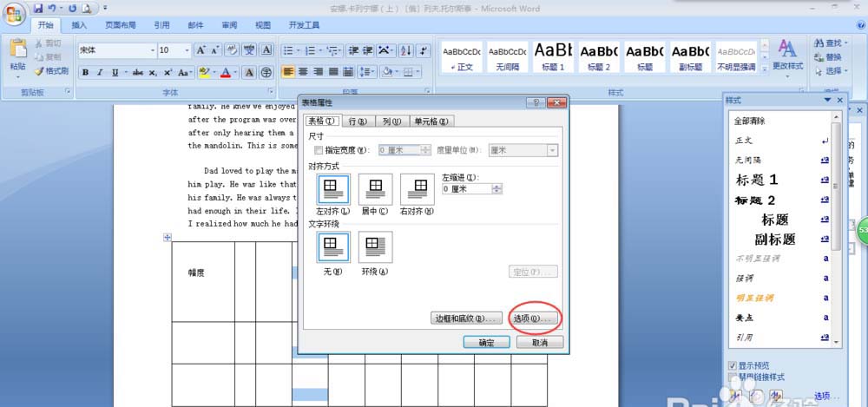Click the 替换 replace button
Screen dimensions: 868x407
(828, 57)
